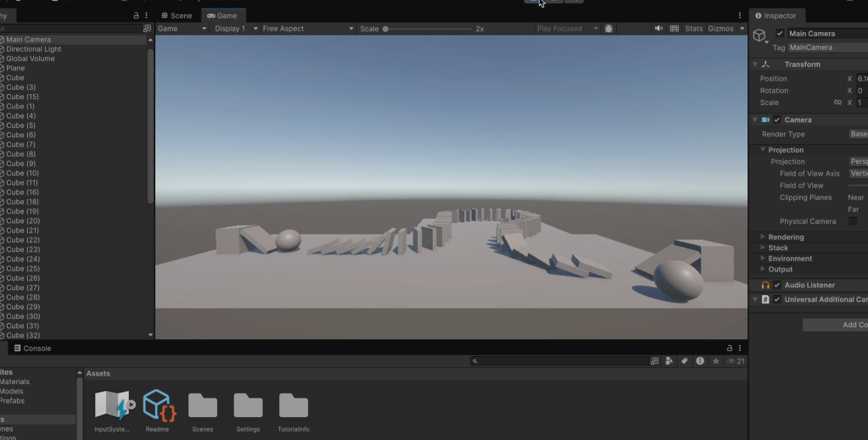Switch to the Scene tab
Viewport: 868px width, 440px height.
[x=176, y=15]
